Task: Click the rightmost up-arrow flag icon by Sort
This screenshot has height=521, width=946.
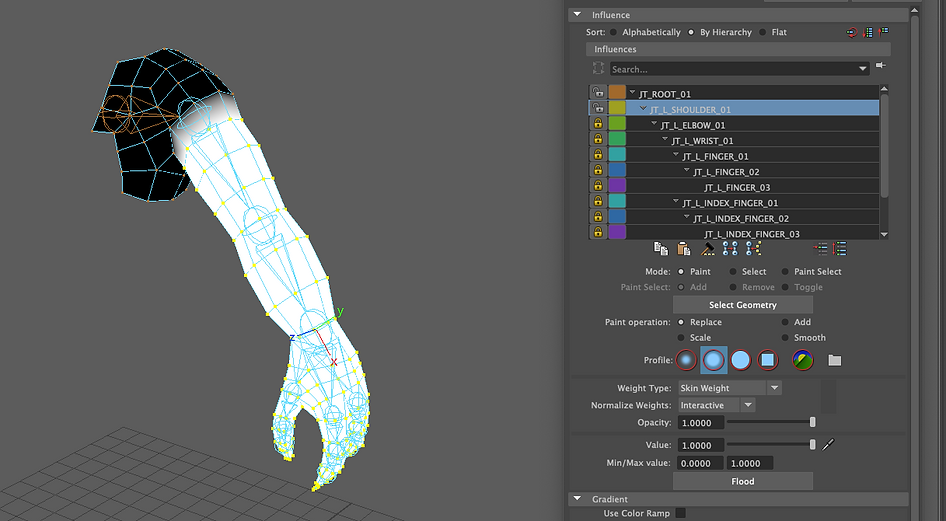Action: (884, 32)
